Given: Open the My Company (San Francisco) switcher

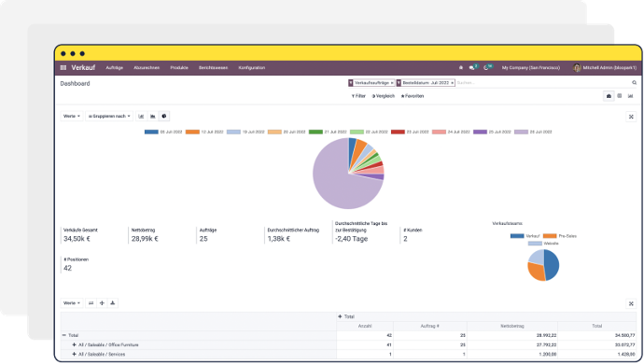Looking at the screenshot, I should click(x=531, y=68).
